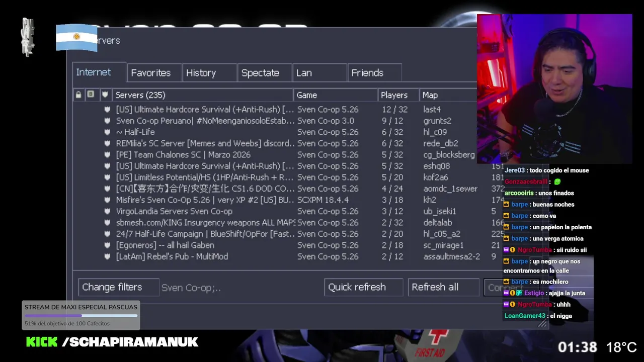Open the History tab

[x=209, y=73]
